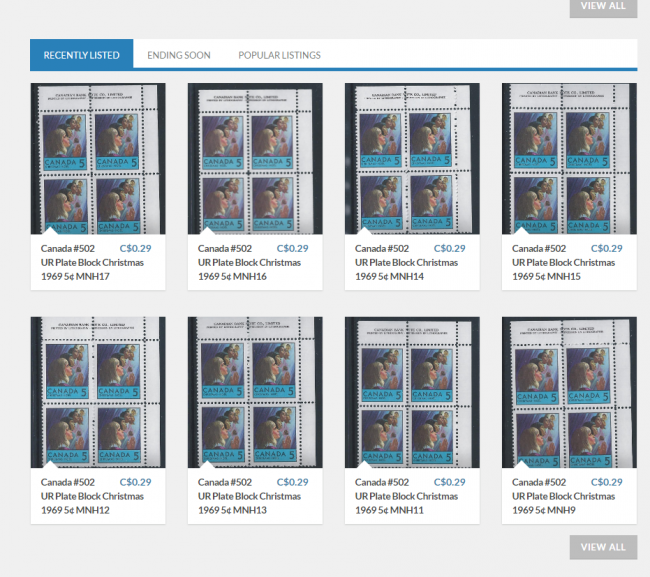Open the Canada #502 title link ending MNH16
Image resolution: width=650 pixels, height=577 pixels.
click(249, 262)
